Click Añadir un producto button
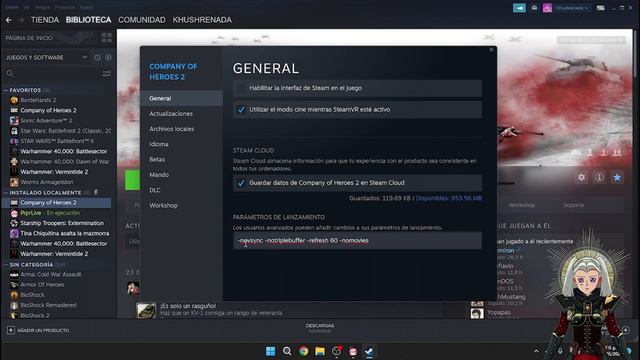640x360 pixels. (x=38, y=330)
